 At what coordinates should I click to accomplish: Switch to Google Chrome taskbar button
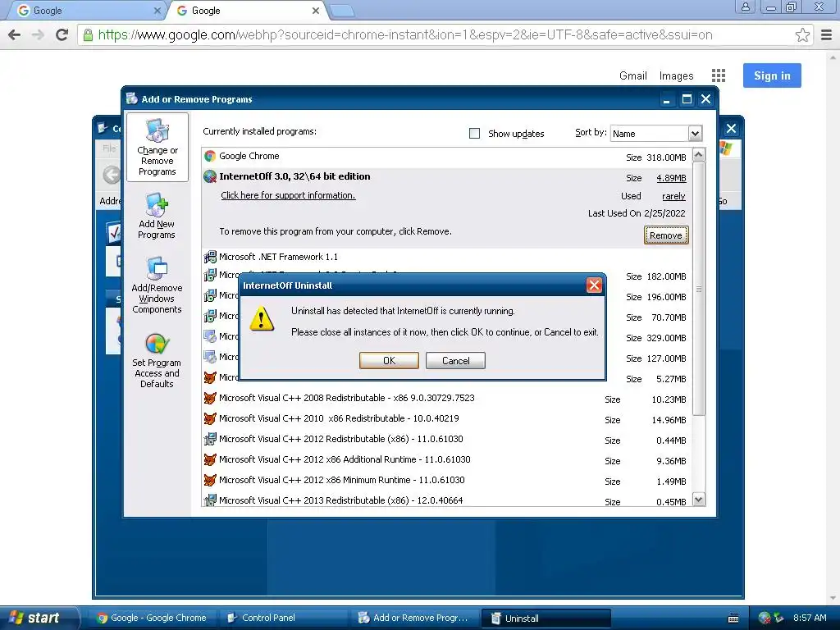coord(152,618)
